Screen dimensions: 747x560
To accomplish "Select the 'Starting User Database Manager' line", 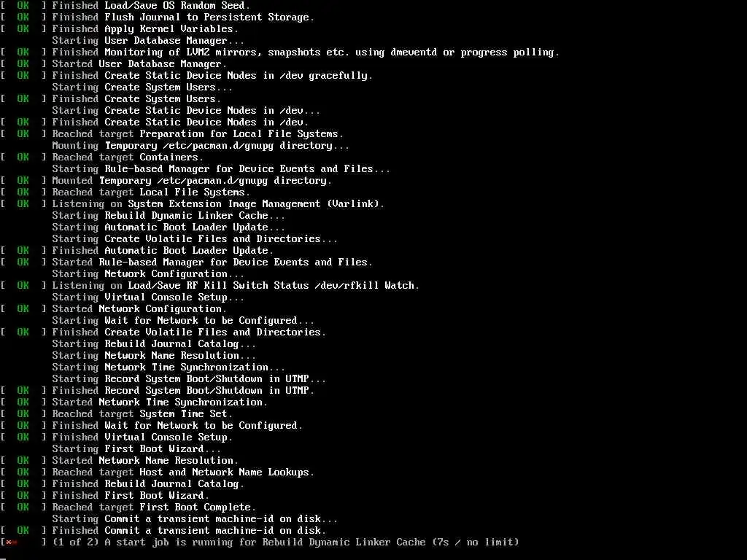I will [x=147, y=41].
